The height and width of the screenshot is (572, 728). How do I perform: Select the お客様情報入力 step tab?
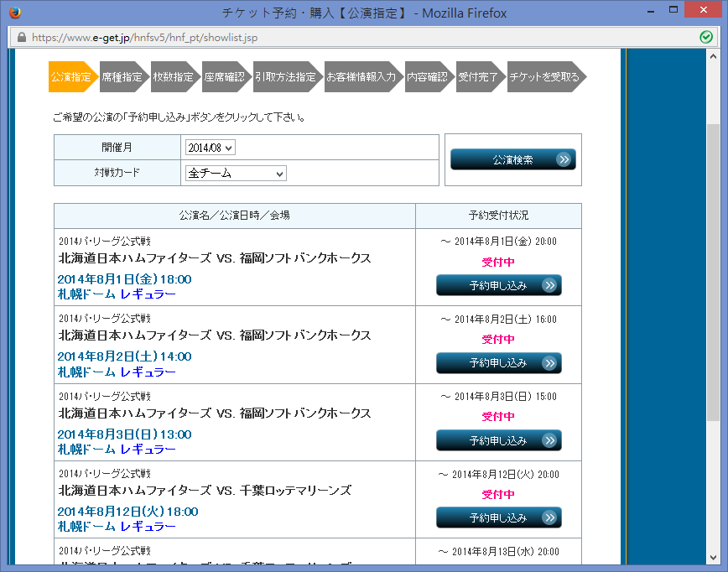363,76
